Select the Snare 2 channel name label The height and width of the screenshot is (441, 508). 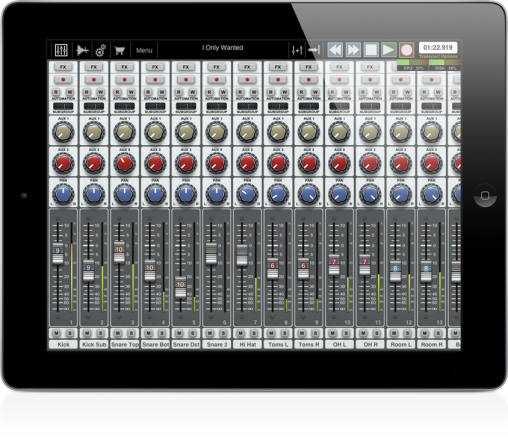(x=217, y=344)
